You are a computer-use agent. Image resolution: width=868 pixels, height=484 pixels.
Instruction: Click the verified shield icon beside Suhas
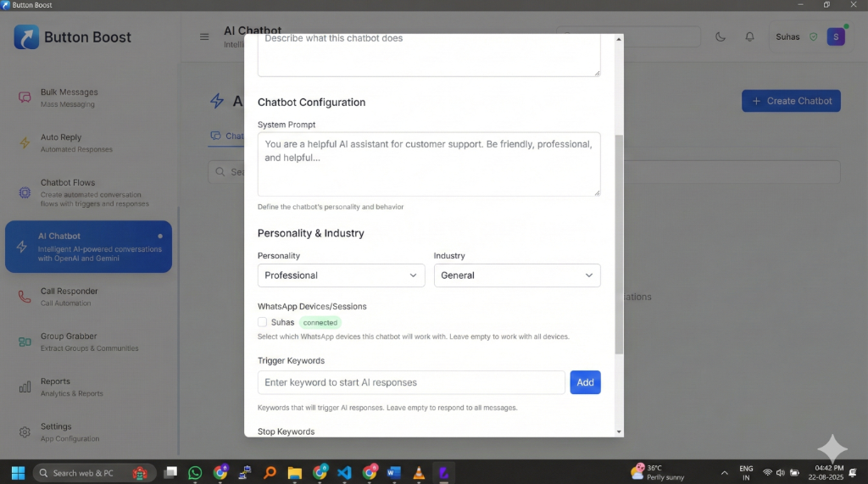click(813, 37)
